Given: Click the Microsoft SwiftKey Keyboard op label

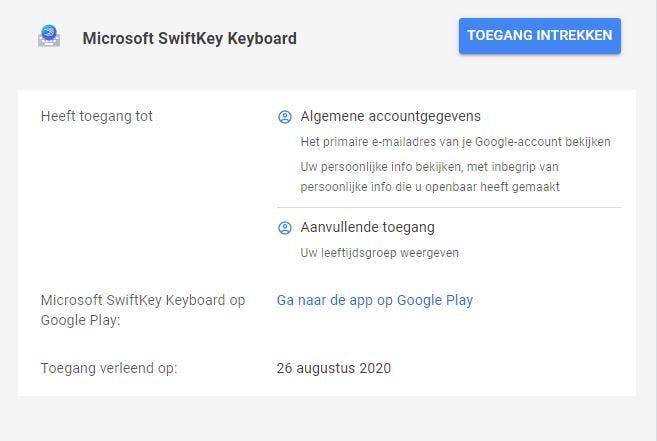Looking at the screenshot, I should point(142,300).
